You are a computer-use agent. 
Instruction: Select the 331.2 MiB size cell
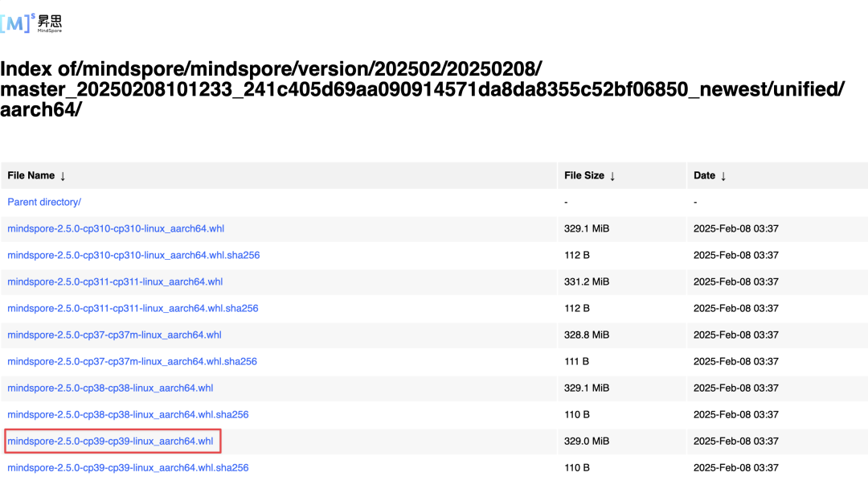[587, 282]
